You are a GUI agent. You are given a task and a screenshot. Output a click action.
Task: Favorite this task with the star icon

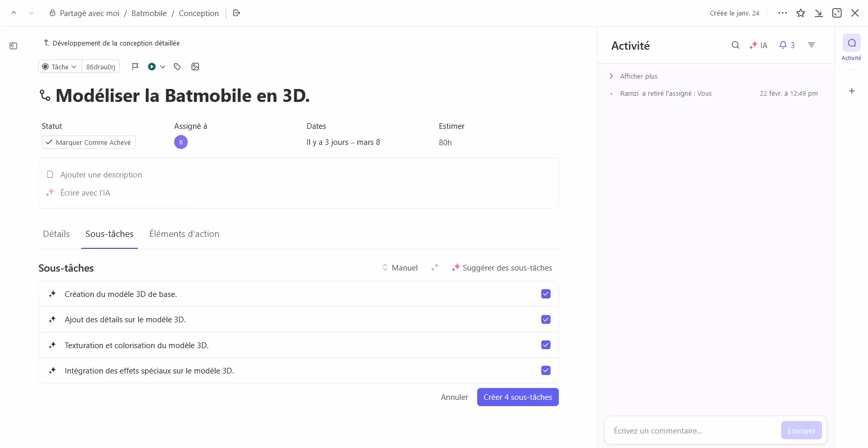click(801, 13)
